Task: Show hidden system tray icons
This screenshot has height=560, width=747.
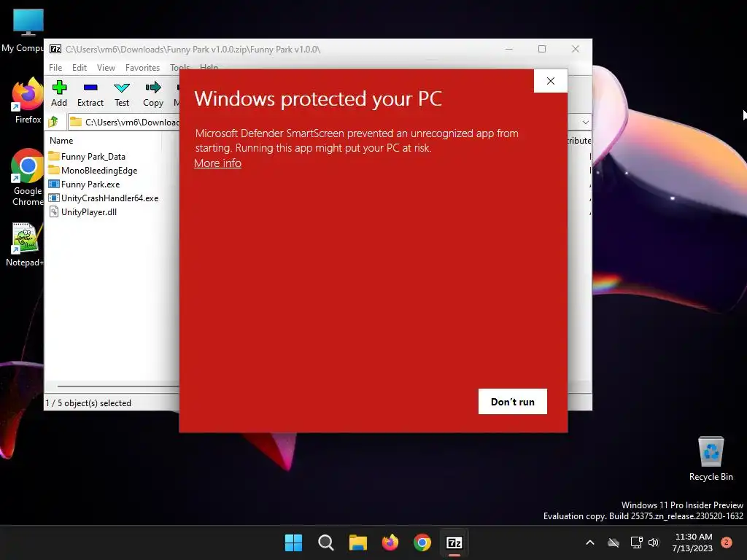Action: click(x=589, y=542)
